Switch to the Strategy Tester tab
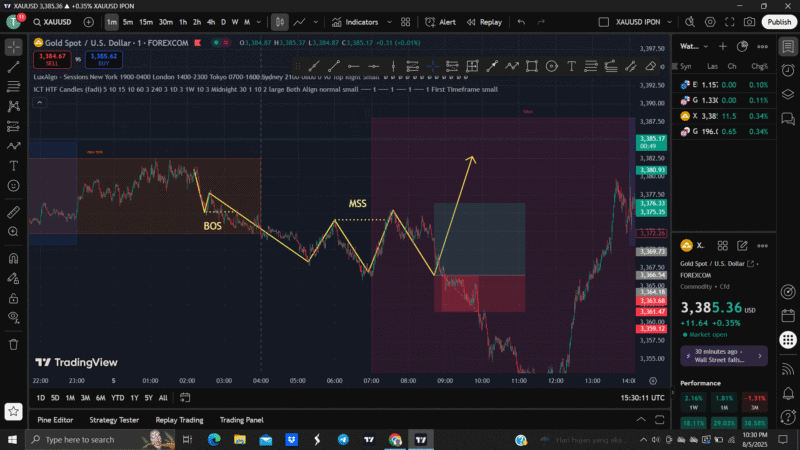The height and width of the screenshot is (450, 800). [114, 420]
